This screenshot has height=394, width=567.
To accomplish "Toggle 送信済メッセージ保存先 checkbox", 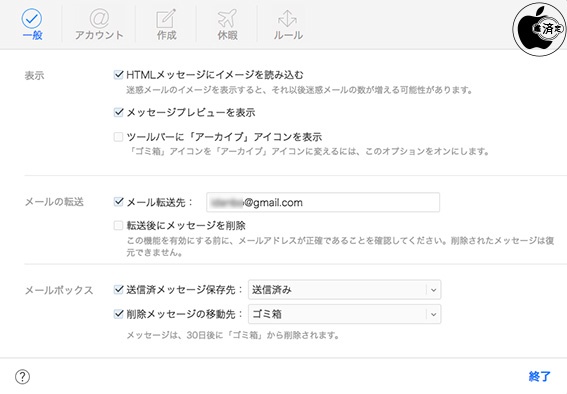I will pyautogui.click(x=119, y=289).
